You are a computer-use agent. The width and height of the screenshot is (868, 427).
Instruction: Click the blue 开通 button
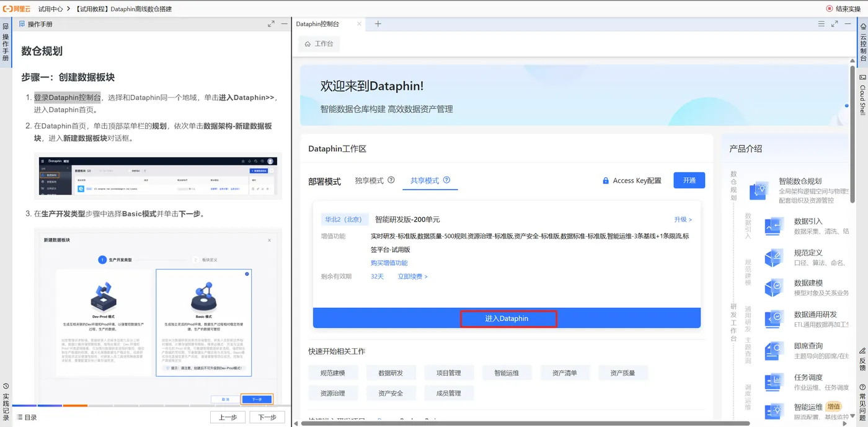[x=689, y=180]
